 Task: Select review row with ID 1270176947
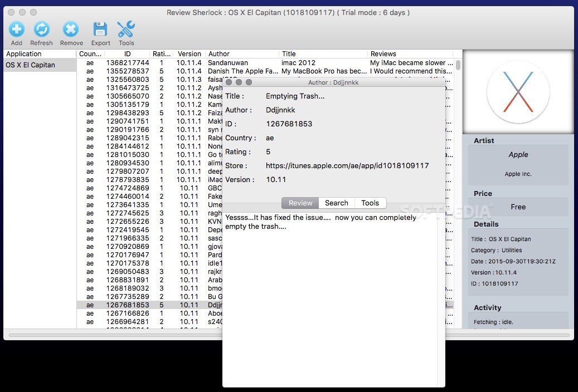(x=149, y=255)
